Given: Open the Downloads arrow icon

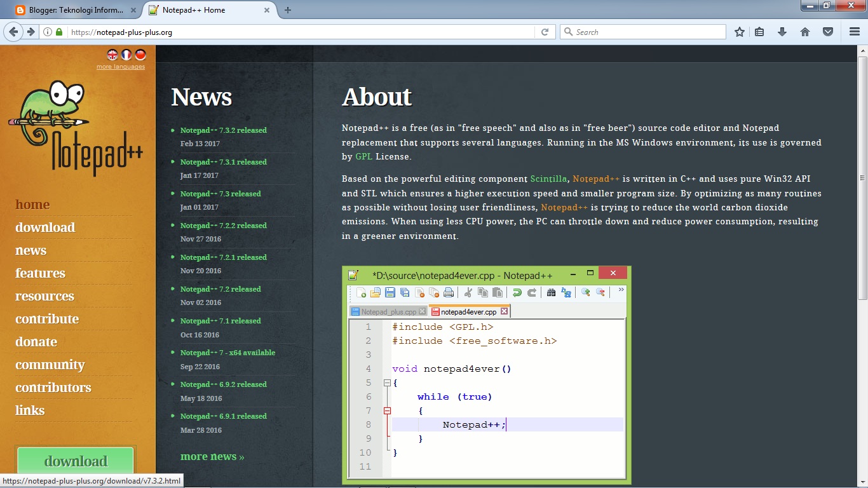Looking at the screenshot, I should (782, 32).
